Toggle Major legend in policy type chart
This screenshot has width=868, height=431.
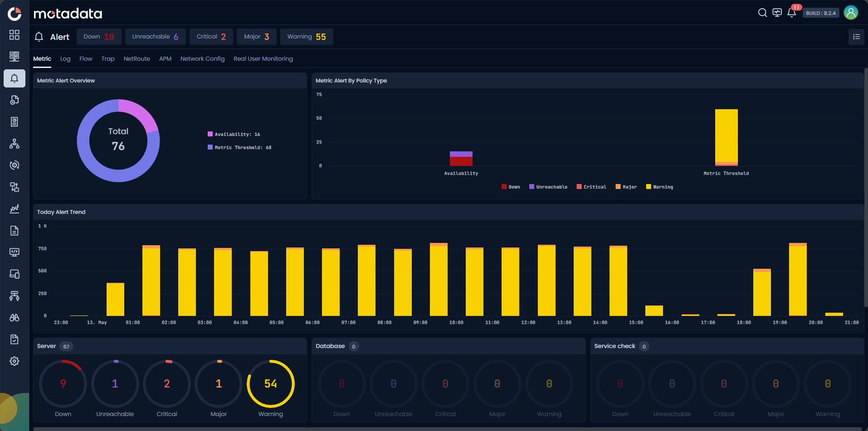point(626,187)
